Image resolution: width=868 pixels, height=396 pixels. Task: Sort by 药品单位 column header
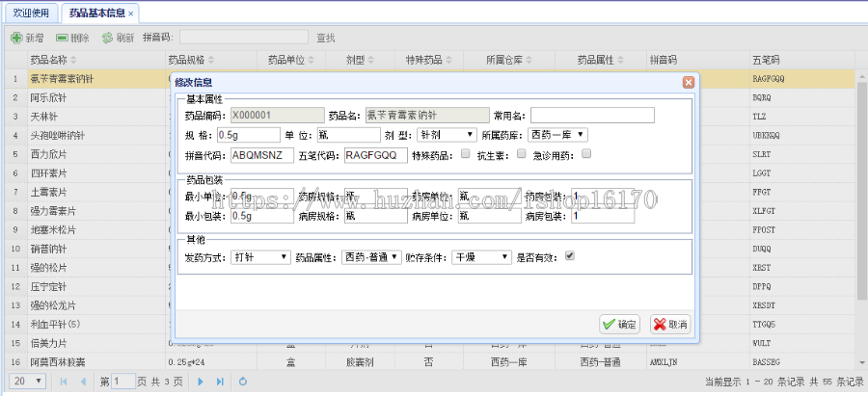[291, 60]
